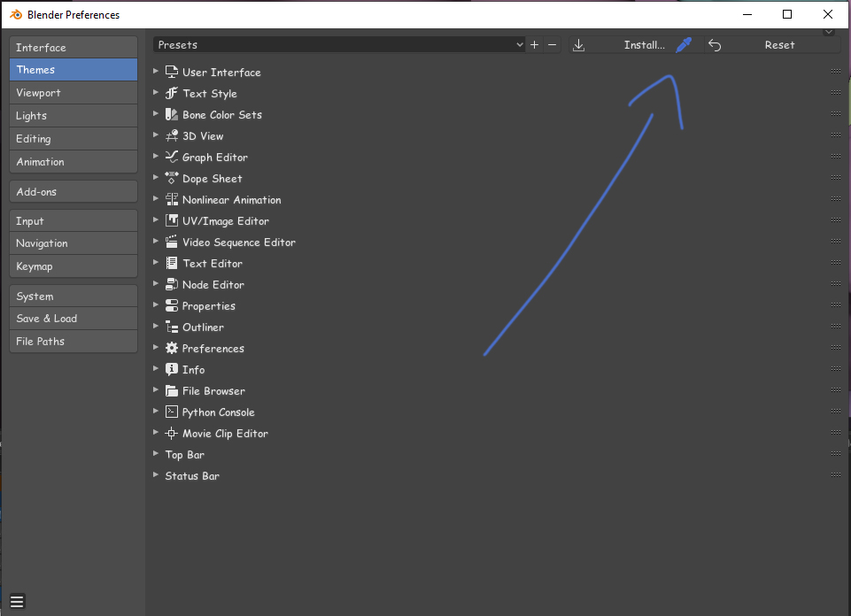Click the 3D View theme icon
The image size is (851, 616).
pos(172,135)
